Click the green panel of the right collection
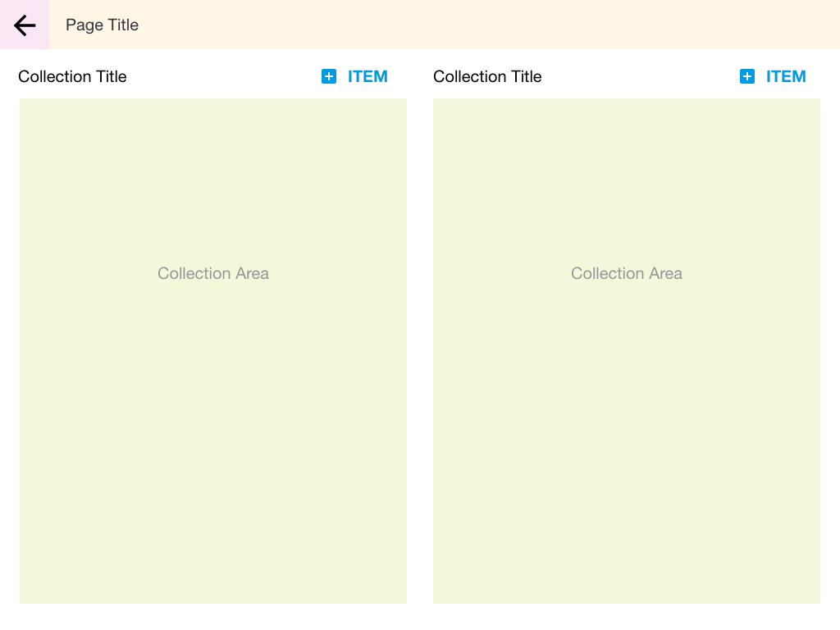The height and width of the screenshot is (630, 840). coord(627,451)
